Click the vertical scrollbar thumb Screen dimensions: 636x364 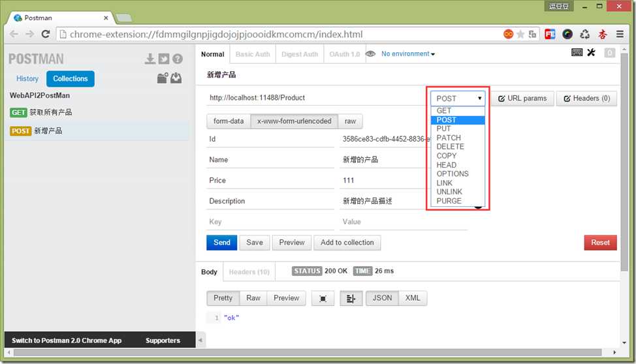624,162
